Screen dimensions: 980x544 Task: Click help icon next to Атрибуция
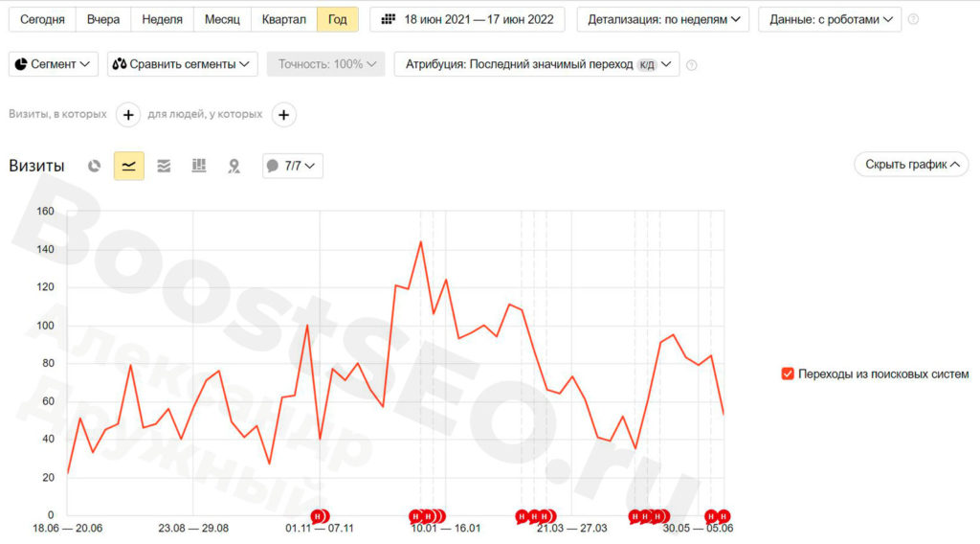pos(691,65)
